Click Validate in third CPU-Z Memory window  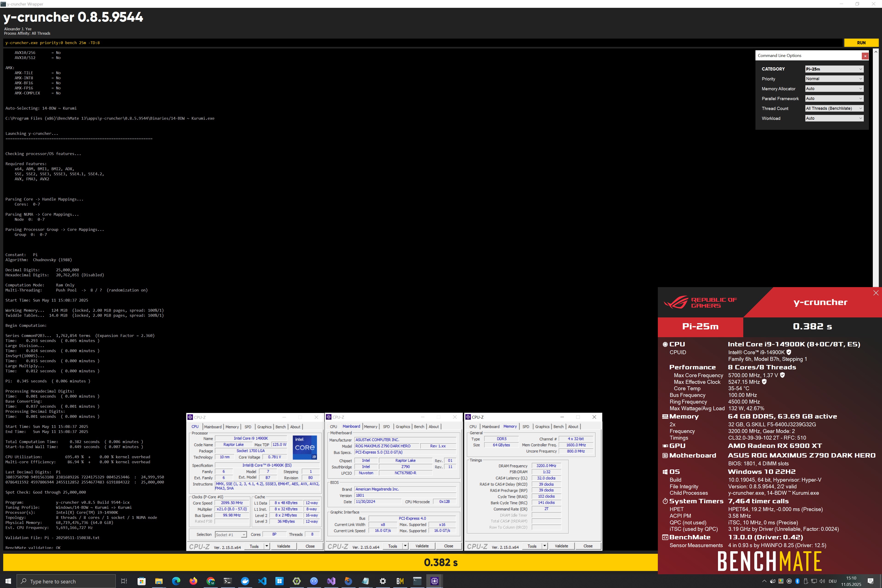pos(561,546)
